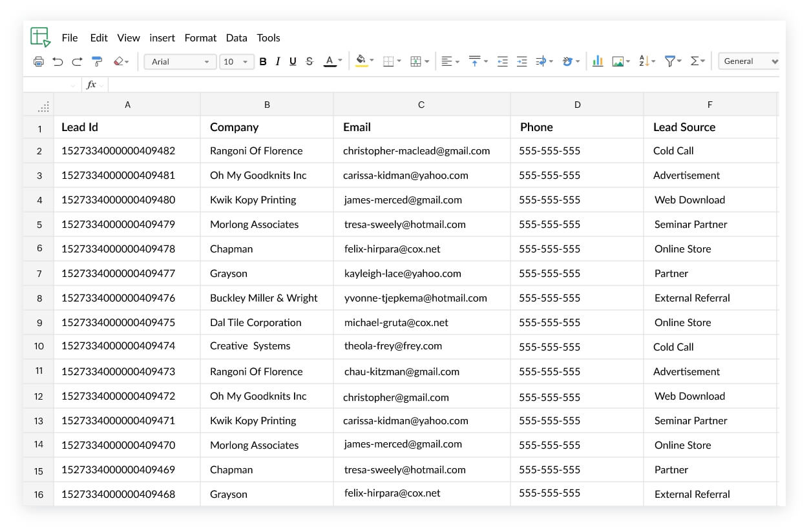
Task: Toggle Italic formatting
Action: pos(278,62)
